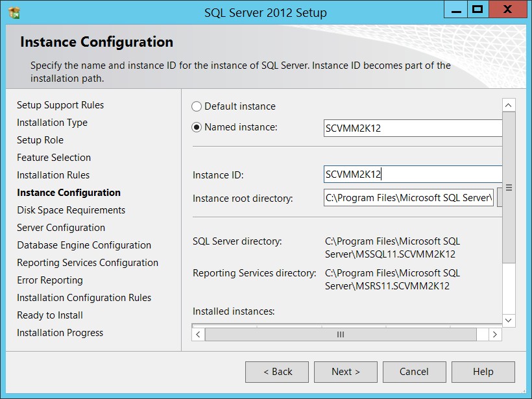
Task: Click the Setup Role step
Action: click(x=40, y=140)
